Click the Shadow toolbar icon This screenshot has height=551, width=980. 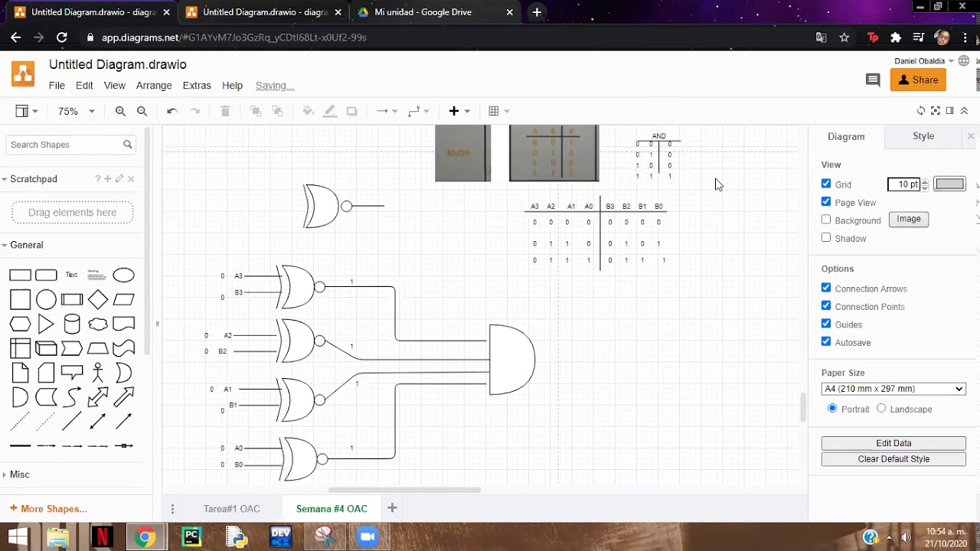351,111
